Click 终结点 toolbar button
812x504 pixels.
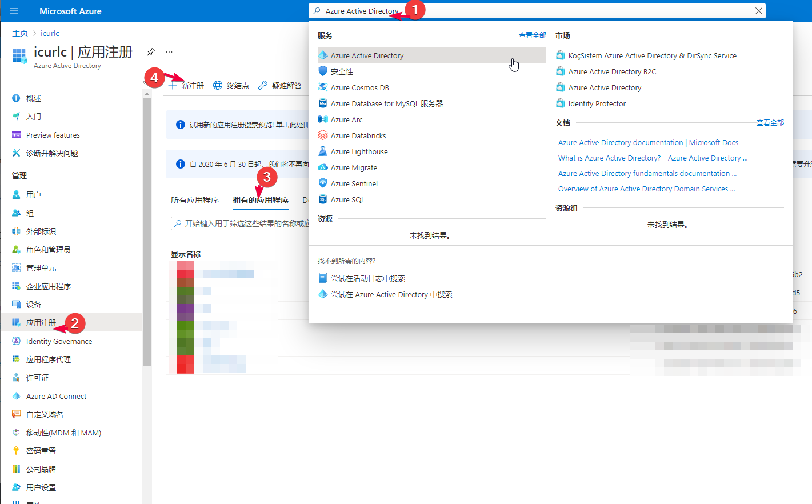point(231,86)
